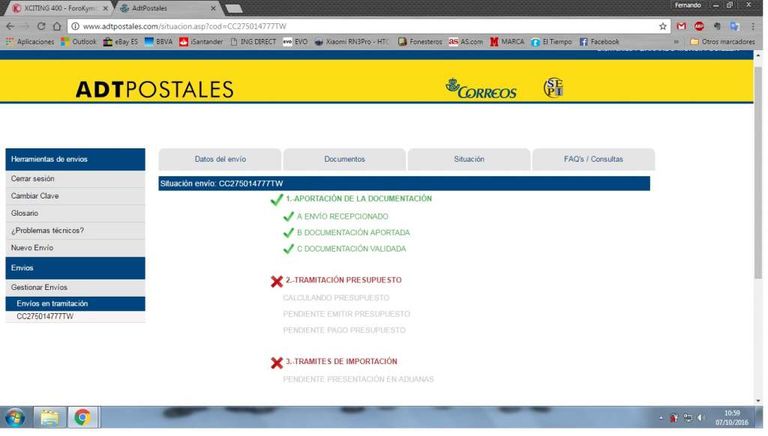
Task: Click the SEPI emblem in header
Action: pos(553,88)
